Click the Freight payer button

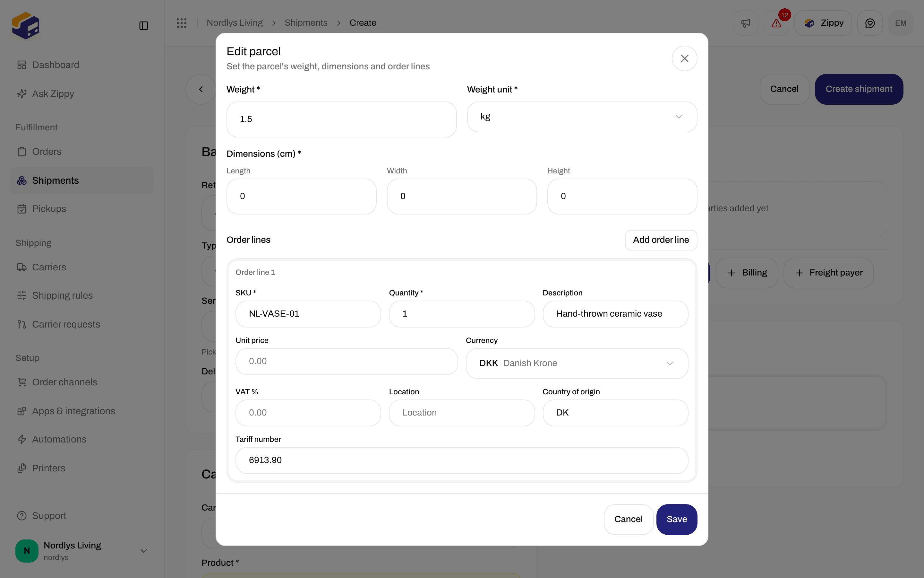[828, 273]
